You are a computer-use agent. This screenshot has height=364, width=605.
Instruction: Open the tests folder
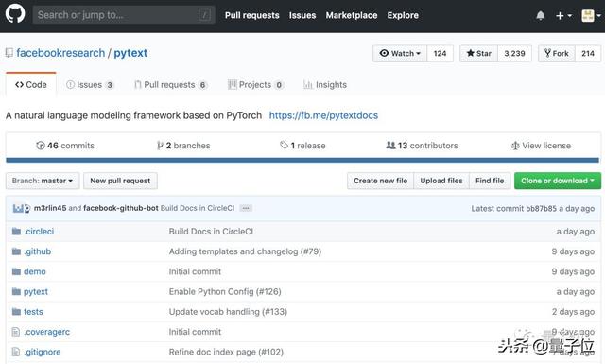click(33, 311)
